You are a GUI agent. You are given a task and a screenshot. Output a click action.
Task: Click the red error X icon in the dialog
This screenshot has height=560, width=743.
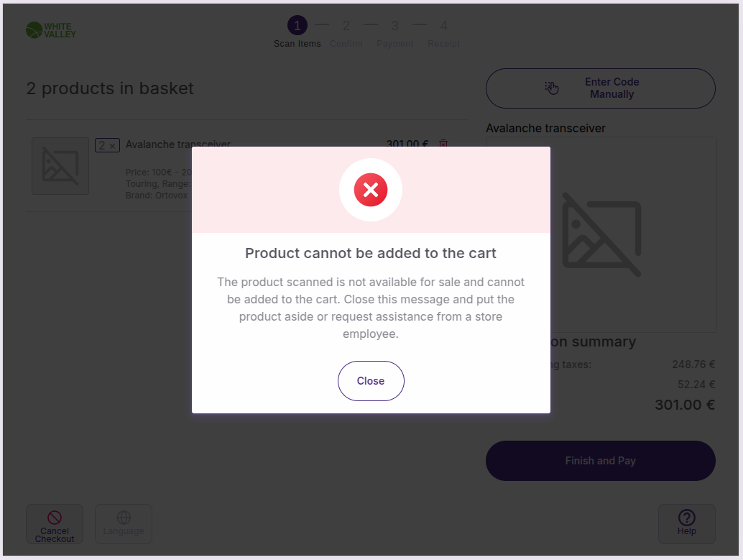371,190
